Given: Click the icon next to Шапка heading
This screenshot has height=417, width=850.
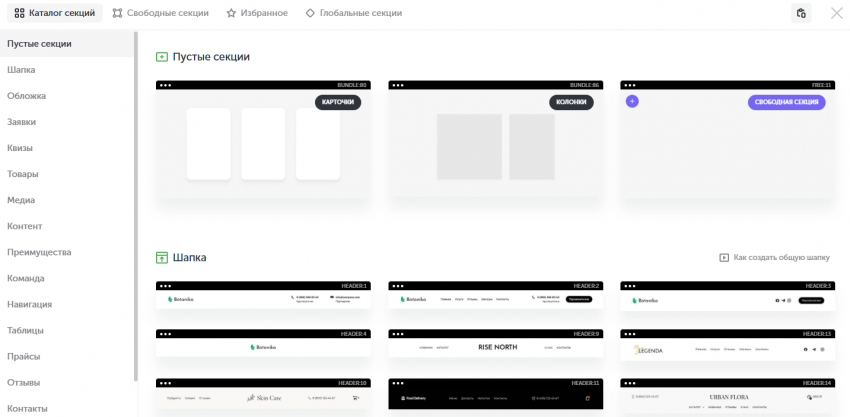Looking at the screenshot, I should click(162, 257).
